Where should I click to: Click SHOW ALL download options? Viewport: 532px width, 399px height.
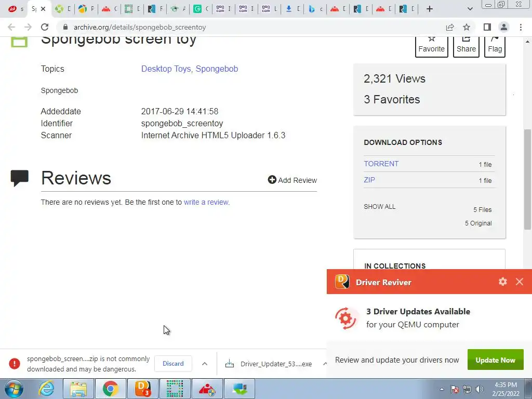click(380, 207)
